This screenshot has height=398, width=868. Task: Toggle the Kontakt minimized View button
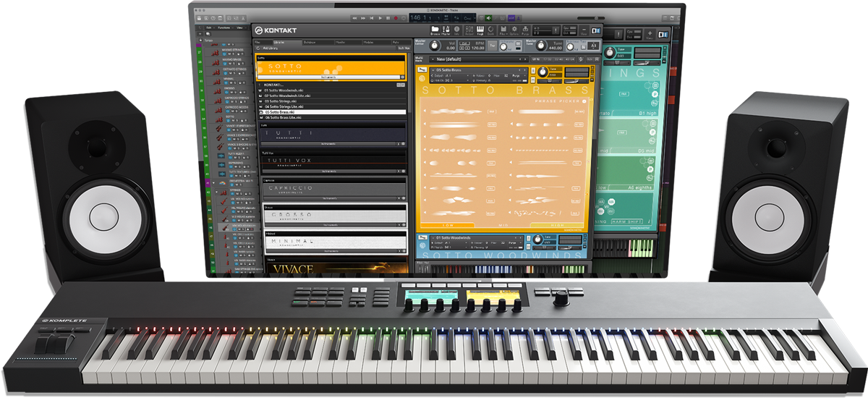584,30
